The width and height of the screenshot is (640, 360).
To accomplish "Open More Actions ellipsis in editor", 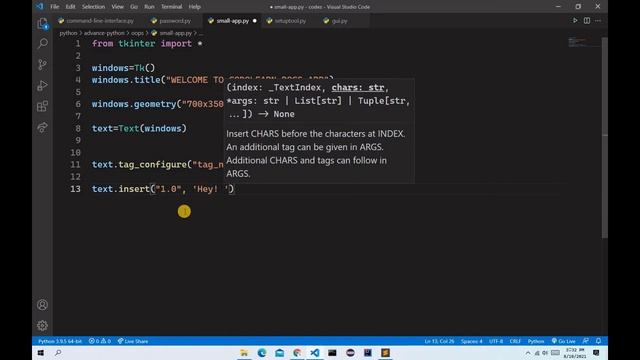I will (x=598, y=20).
